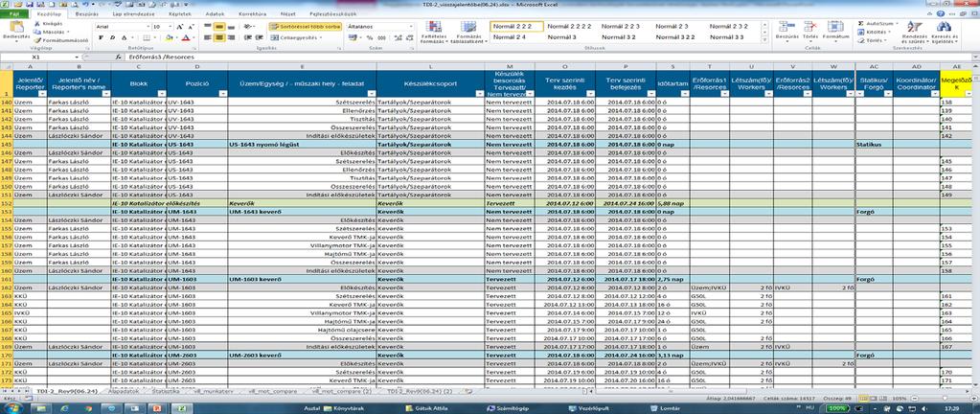Open Feltételes formázás conditional formatting
Viewport: 980px width, 414px height.
click(433, 32)
